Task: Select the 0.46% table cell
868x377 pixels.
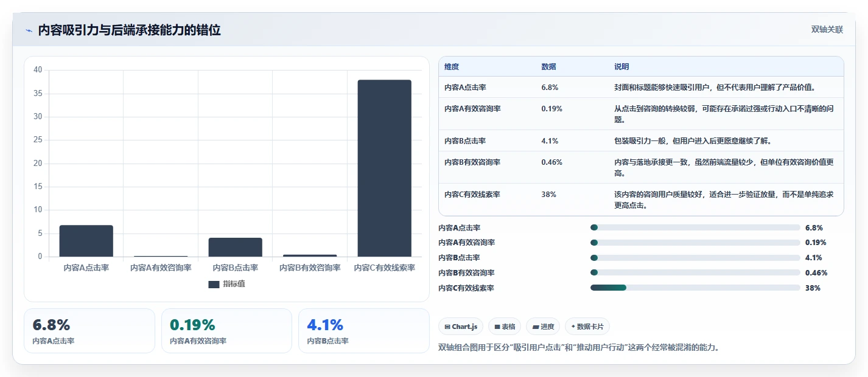Action: [x=551, y=162]
